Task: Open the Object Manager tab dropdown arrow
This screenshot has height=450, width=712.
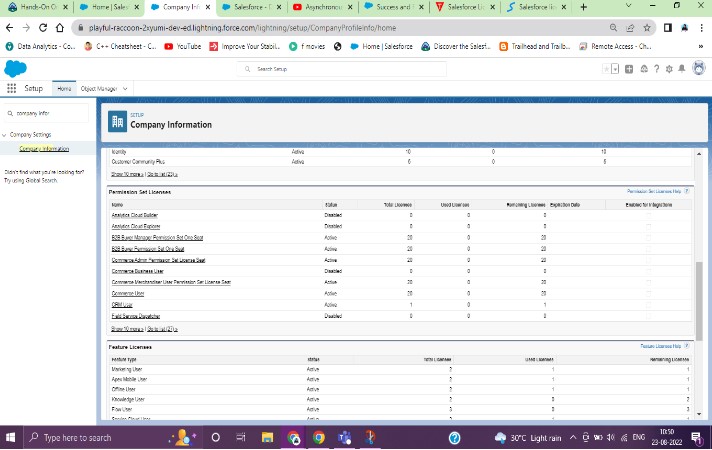Action: point(126,88)
